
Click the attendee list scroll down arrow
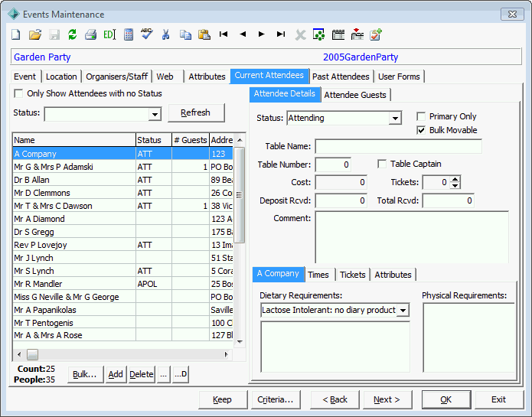coord(240,342)
